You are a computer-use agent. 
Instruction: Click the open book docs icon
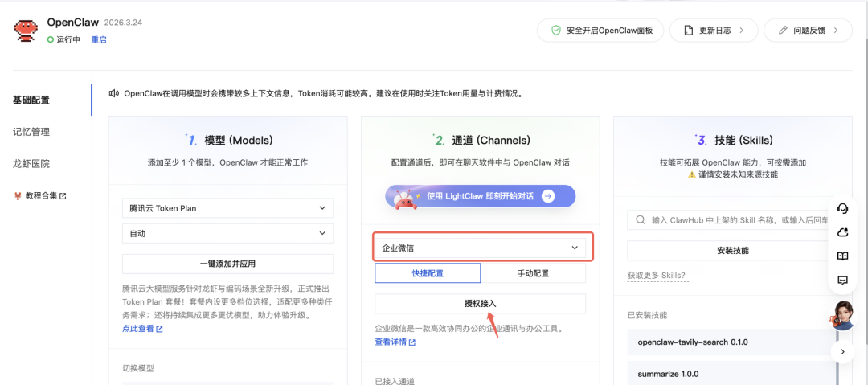pos(842,256)
